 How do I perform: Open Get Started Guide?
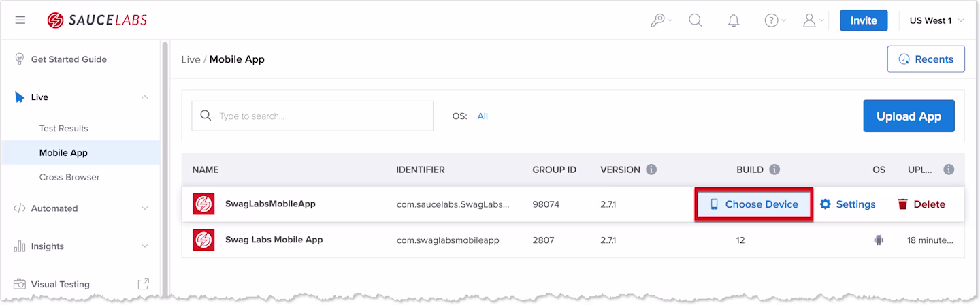(x=69, y=59)
